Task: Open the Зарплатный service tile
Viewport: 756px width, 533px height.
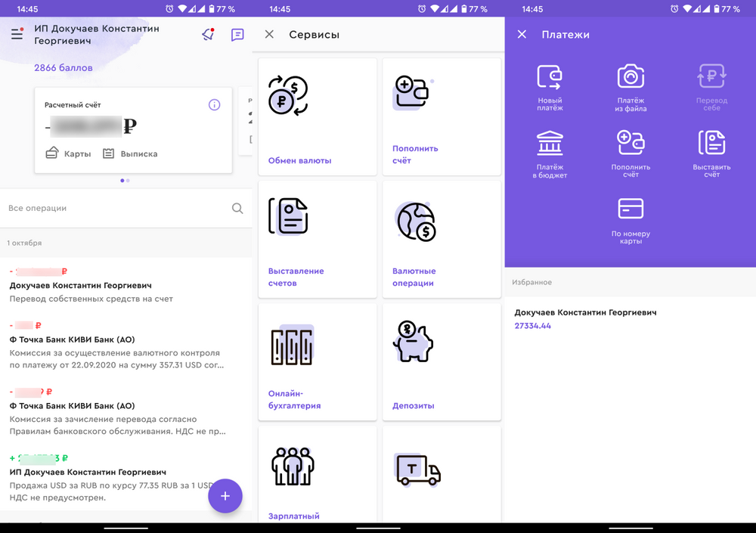Action: tap(318, 475)
